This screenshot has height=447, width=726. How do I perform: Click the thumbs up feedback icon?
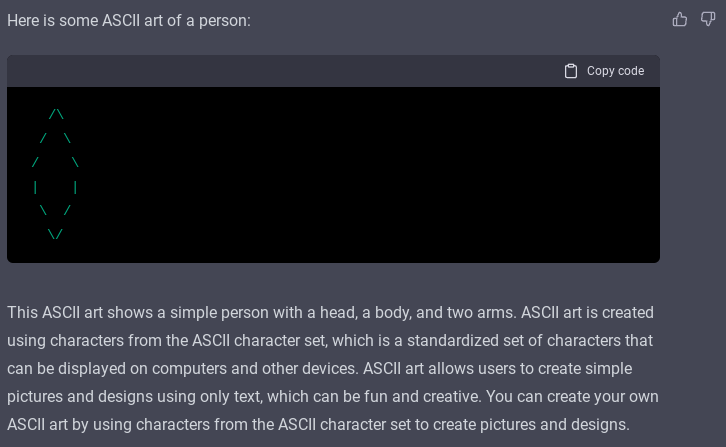680,19
